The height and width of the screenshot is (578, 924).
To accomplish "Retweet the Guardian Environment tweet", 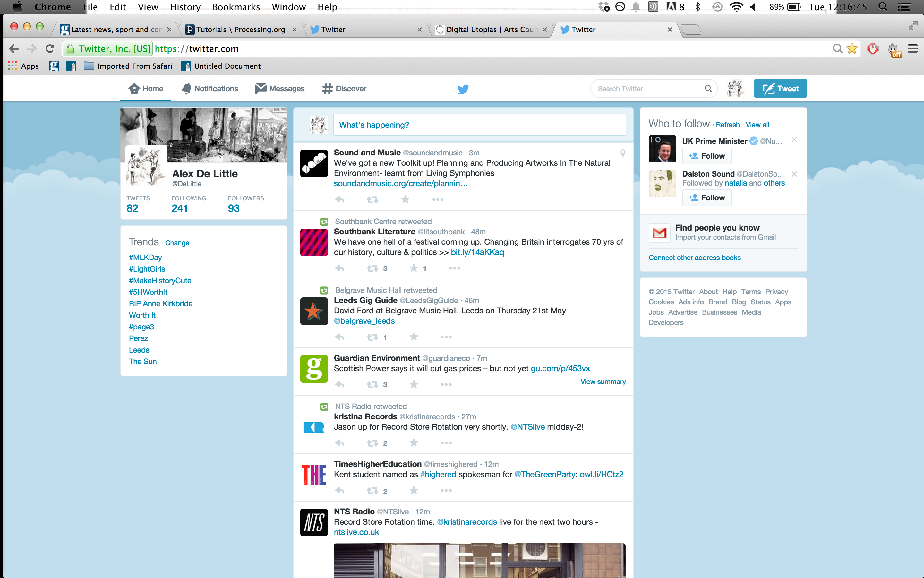I will [x=373, y=384].
